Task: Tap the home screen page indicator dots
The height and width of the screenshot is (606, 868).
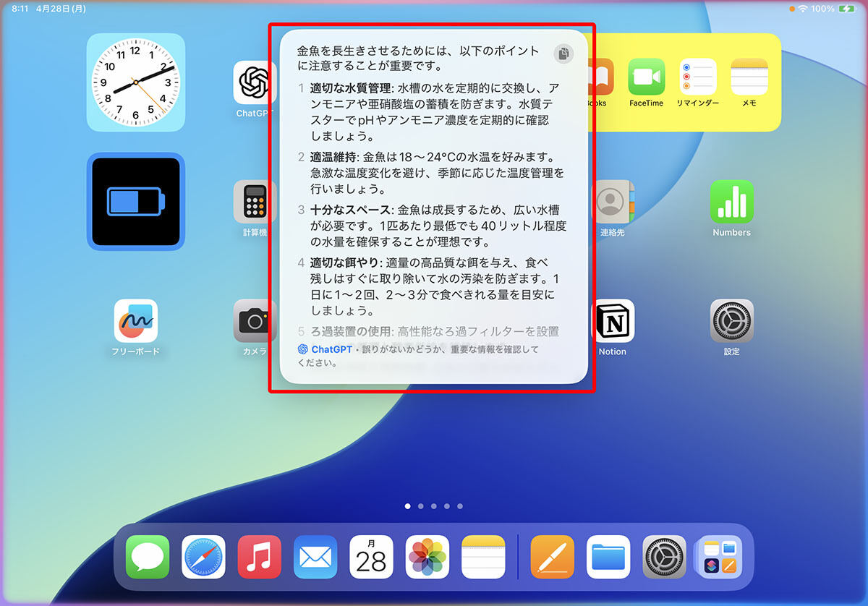Action: pos(434,506)
